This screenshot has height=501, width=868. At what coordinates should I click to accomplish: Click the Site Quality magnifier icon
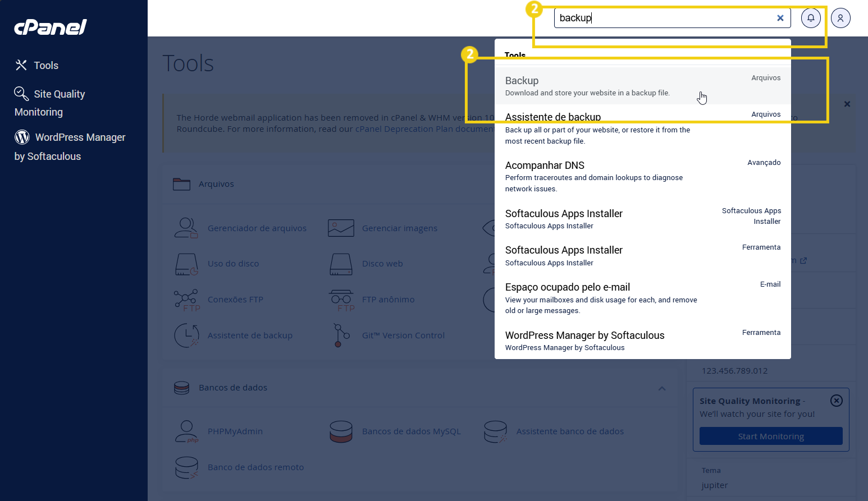coord(21,93)
